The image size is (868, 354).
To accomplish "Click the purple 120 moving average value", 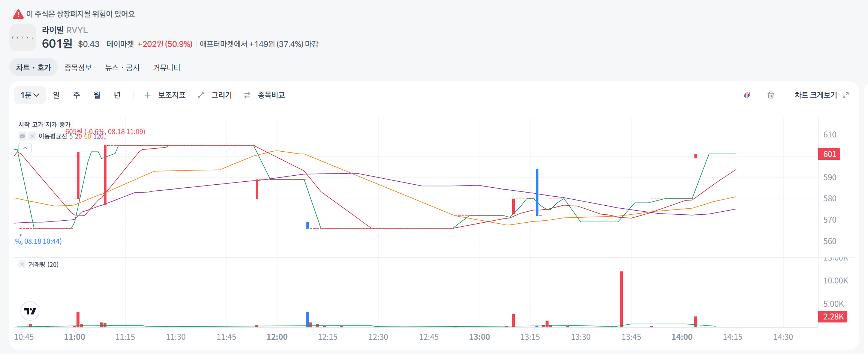I will pos(98,136).
